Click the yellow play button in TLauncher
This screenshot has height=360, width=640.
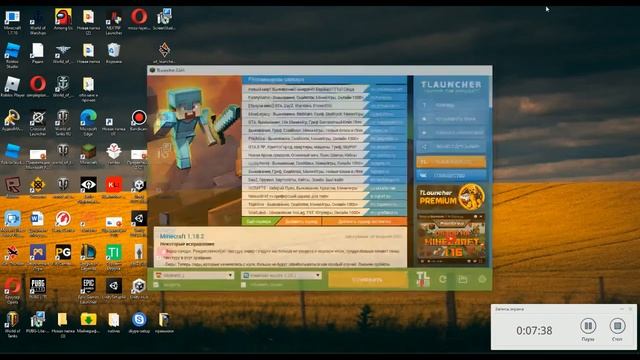(x=368, y=280)
